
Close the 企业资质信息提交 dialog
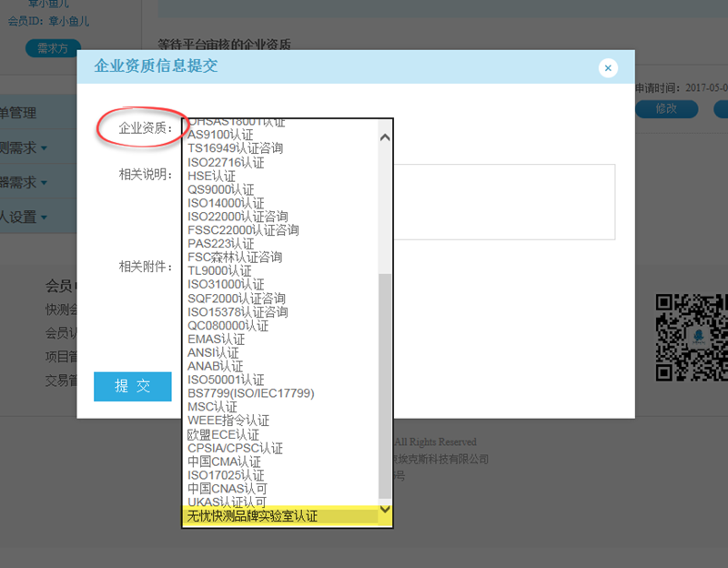pyautogui.click(x=608, y=68)
